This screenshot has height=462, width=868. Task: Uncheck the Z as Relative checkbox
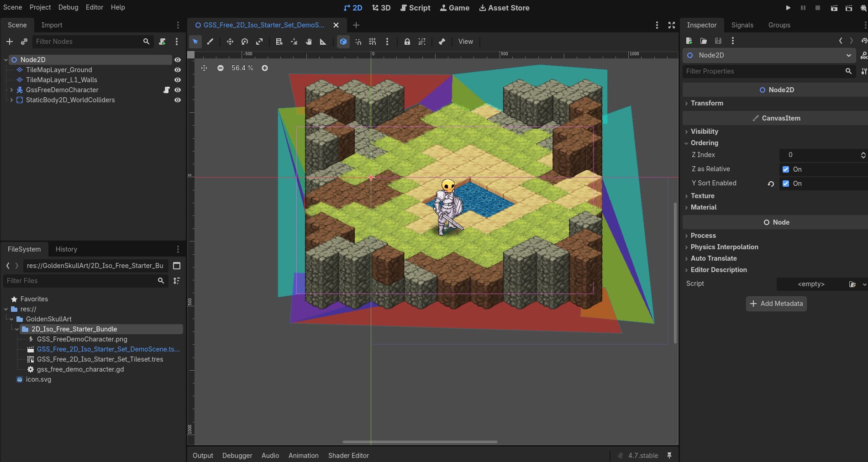[x=786, y=169]
